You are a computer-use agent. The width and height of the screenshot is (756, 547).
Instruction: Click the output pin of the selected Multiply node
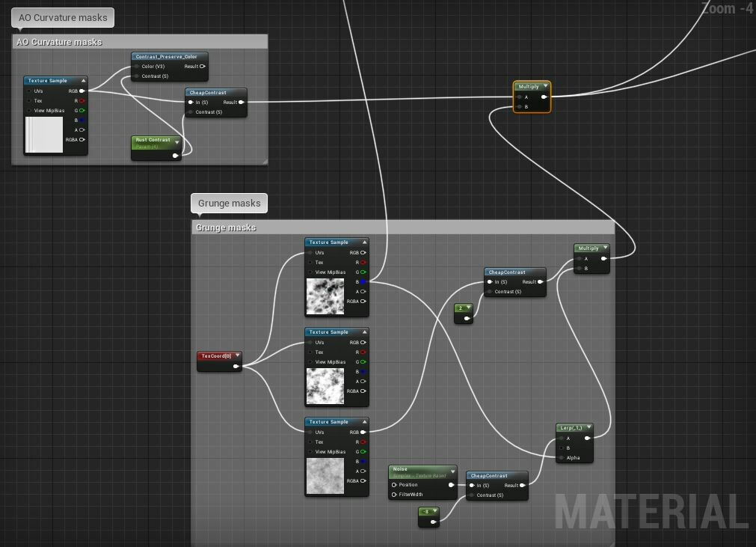point(544,97)
